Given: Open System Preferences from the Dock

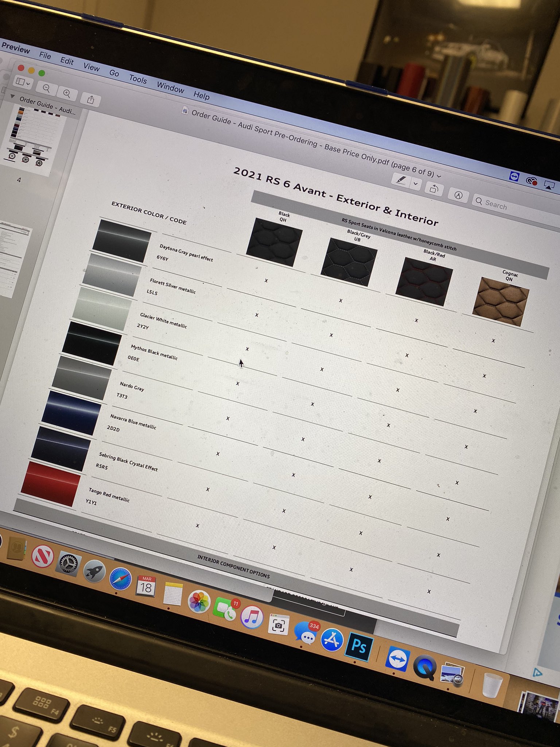Looking at the screenshot, I should pyautogui.click(x=69, y=564).
